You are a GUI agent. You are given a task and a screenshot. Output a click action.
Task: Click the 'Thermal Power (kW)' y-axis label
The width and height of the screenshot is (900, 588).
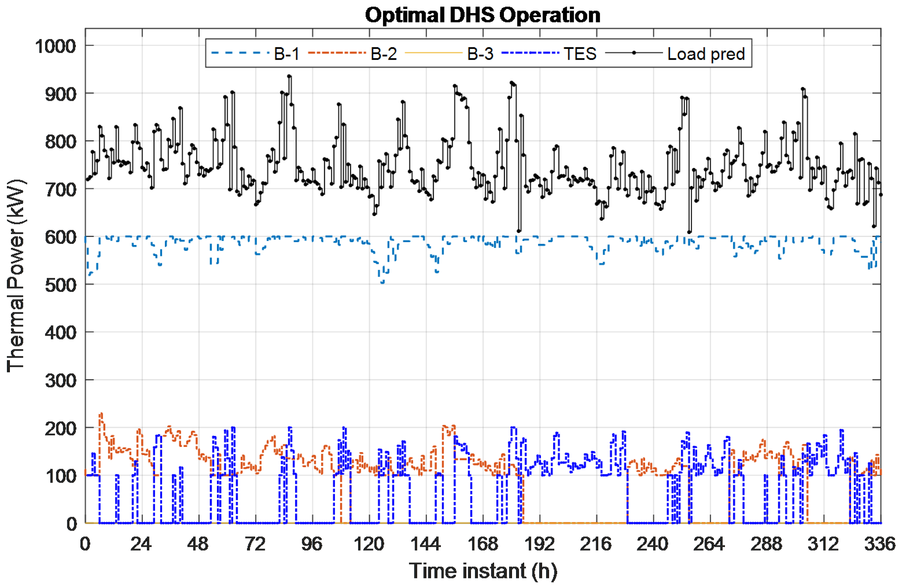16,276
